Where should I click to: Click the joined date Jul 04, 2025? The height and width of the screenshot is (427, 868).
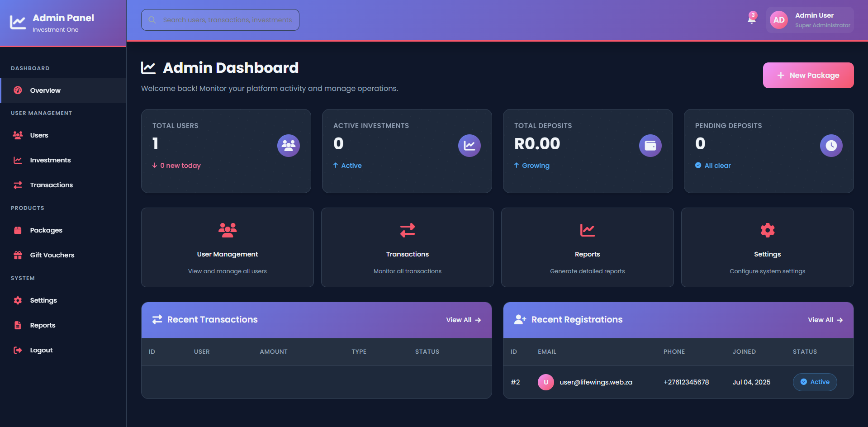click(x=751, y=382)
